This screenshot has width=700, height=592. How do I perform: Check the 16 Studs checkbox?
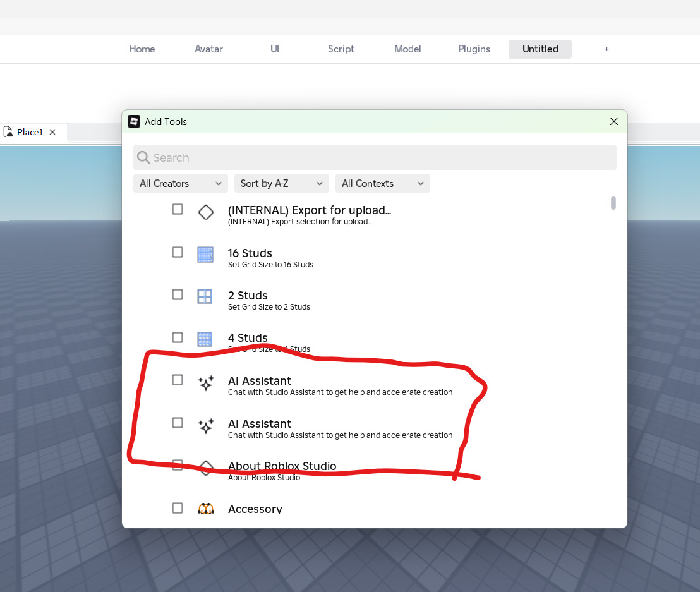click(x=178, y=252)
